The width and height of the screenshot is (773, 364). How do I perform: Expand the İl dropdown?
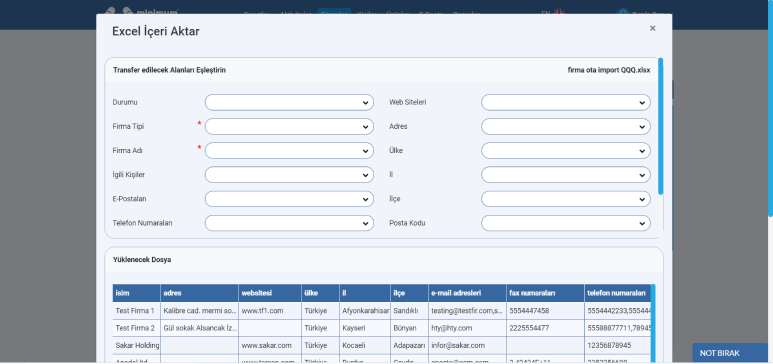(x=566, y=175)
